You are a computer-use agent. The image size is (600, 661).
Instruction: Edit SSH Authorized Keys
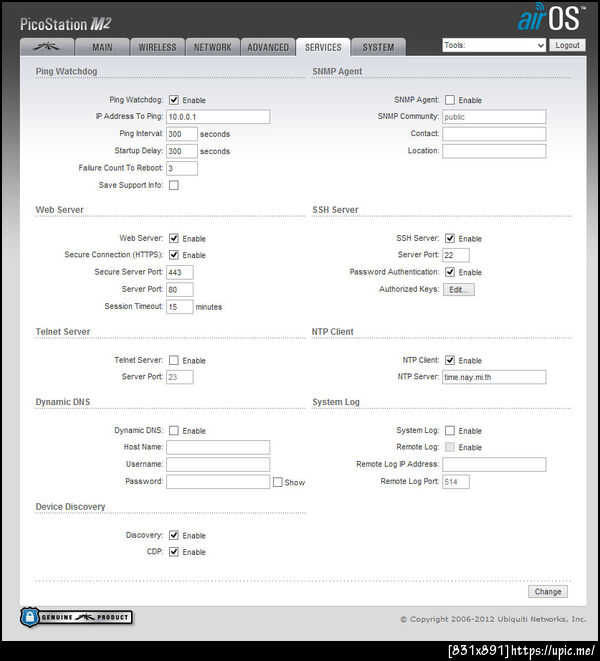(x=458, y=290)
